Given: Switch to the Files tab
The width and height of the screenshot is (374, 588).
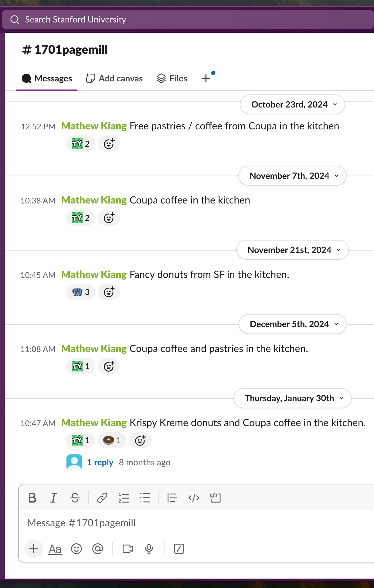Looking at the screenshot, I should pyautogui.click(x=172, y=78).
